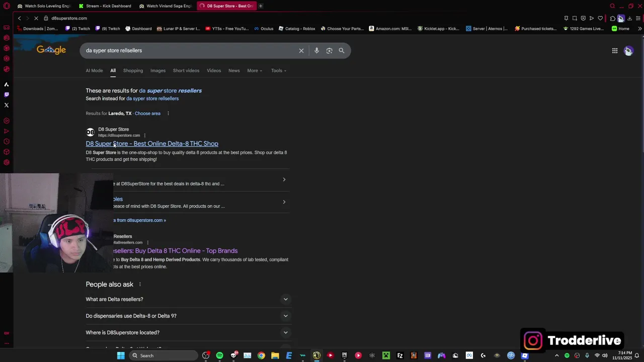Screen dimensions: 644x362
Task: Click "from d8superstore.com »" more results link
Action: point(141,220)
